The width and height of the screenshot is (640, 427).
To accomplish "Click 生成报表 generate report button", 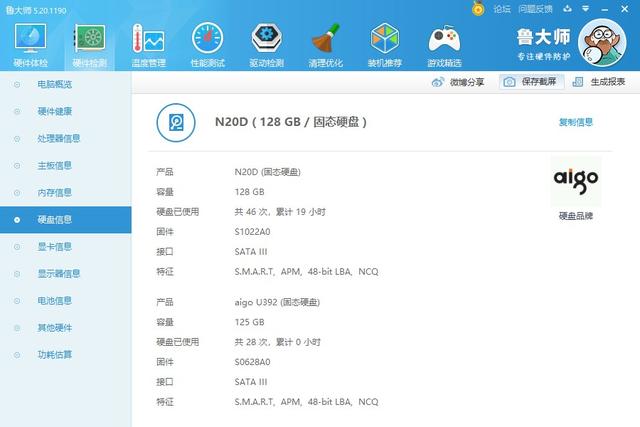I will [599, 82].
